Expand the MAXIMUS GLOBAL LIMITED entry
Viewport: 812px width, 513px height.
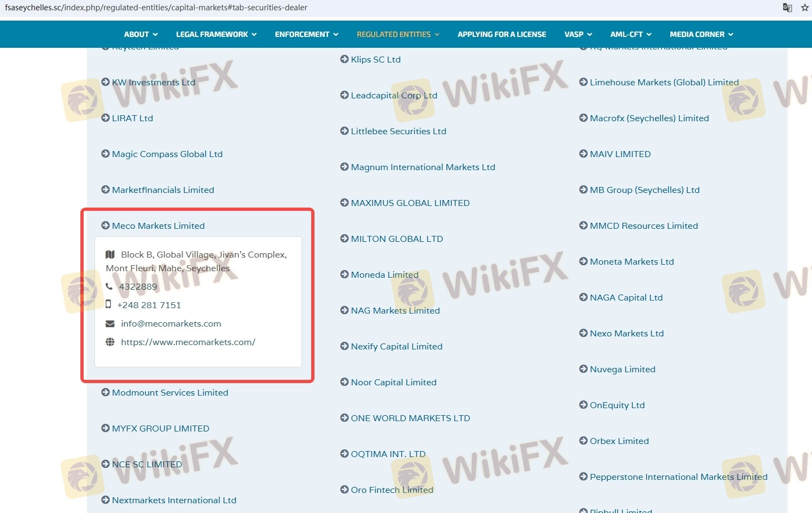[410, 203]
